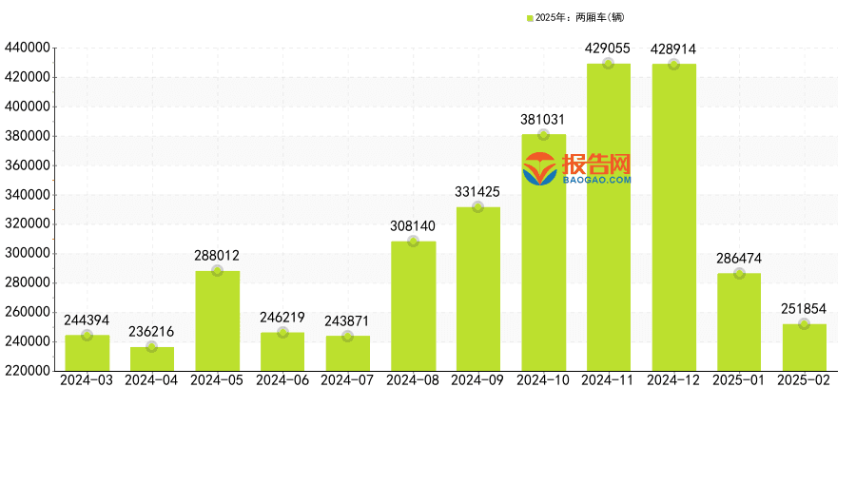
Task: Click y-axis value 320000
Action: (x=28, y=223)
